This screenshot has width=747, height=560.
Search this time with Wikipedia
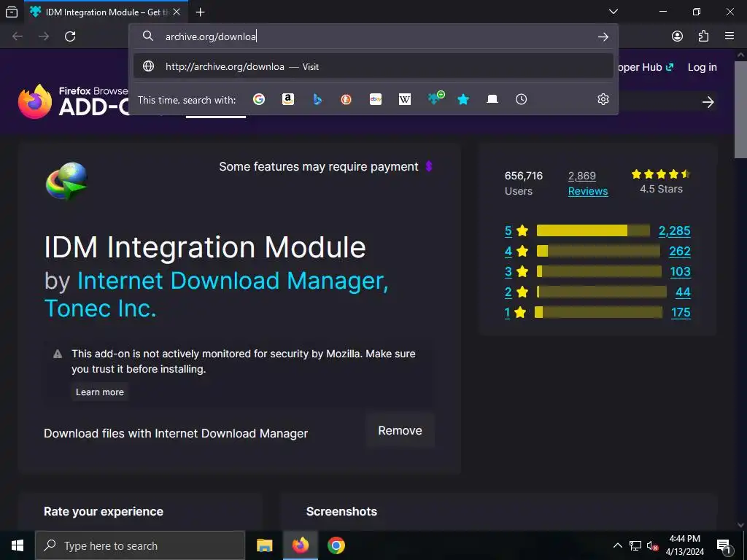[404, 99]
